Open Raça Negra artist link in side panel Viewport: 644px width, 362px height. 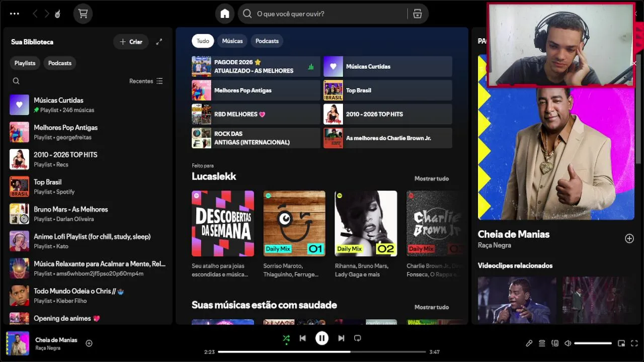pyautogui.click(x=494, y=245)
